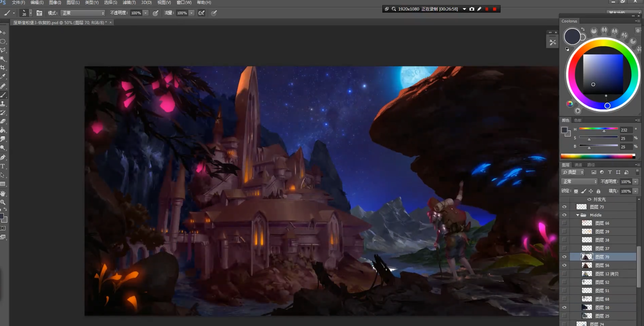Click the red stop recording button
Image resolution: width=644 pixels, height=326 pixels.
(494, 9)
